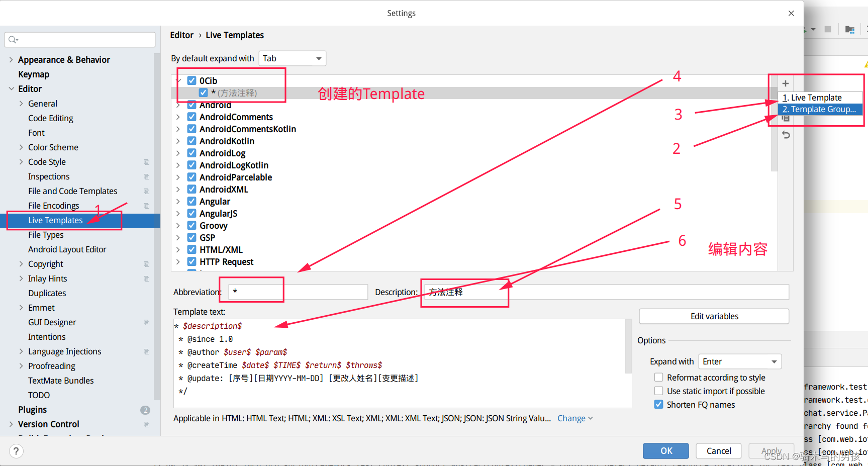
Task: Expand the General settings node
Action: [21, 104]
